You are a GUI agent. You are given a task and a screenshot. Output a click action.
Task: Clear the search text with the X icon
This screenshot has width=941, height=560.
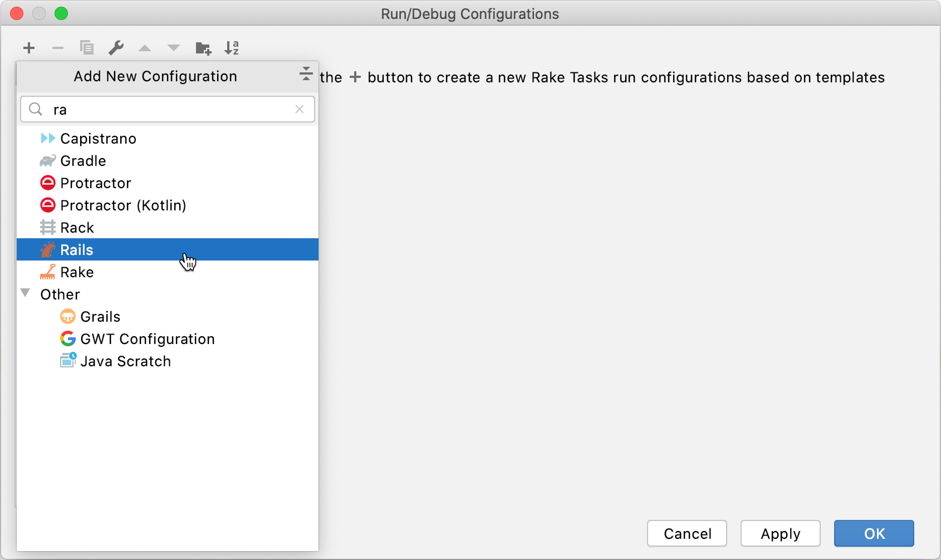(300, 109)
